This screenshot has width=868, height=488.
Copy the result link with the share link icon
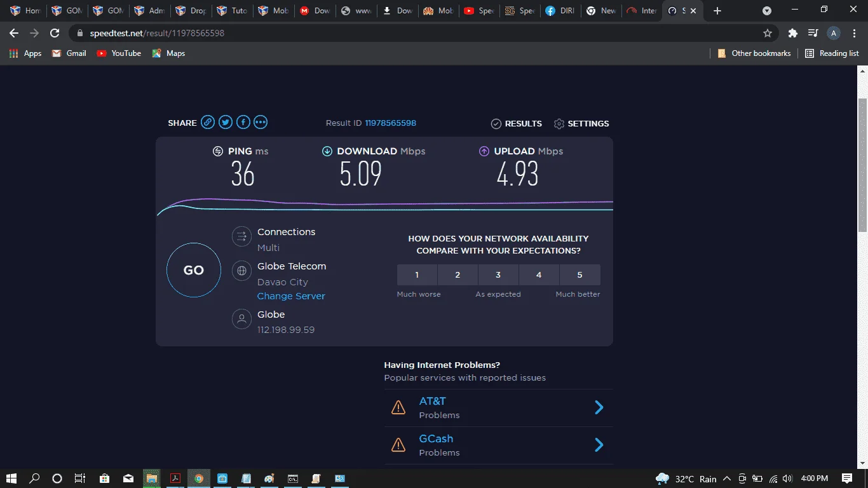[x=208, y=123]
